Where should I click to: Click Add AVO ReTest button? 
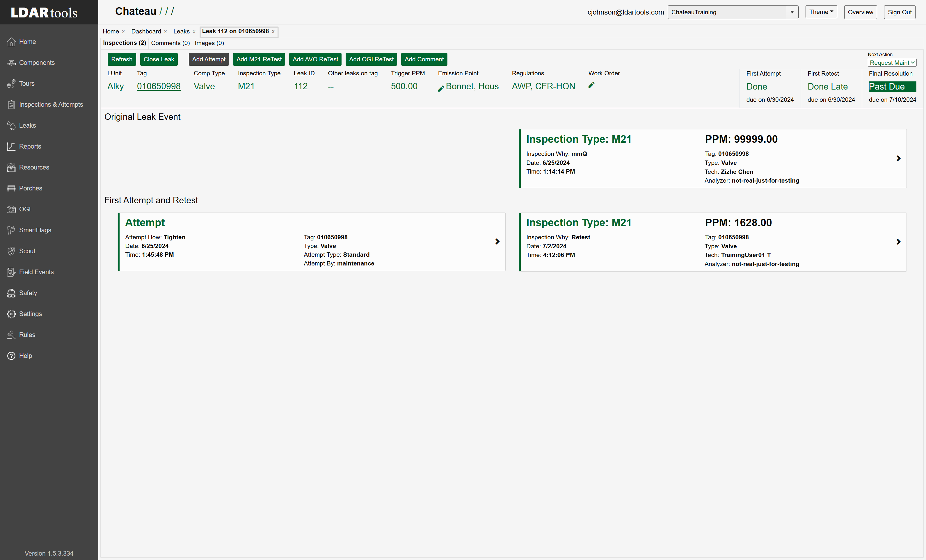pos(315,59)
